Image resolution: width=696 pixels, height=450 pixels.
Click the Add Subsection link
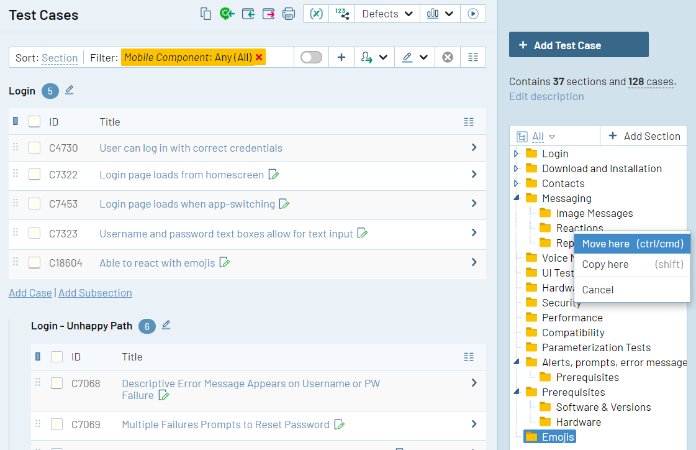(95, 293)
